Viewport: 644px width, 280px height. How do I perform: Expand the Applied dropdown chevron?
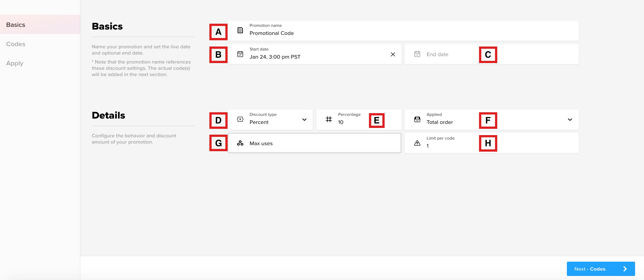tap(570, 119)
